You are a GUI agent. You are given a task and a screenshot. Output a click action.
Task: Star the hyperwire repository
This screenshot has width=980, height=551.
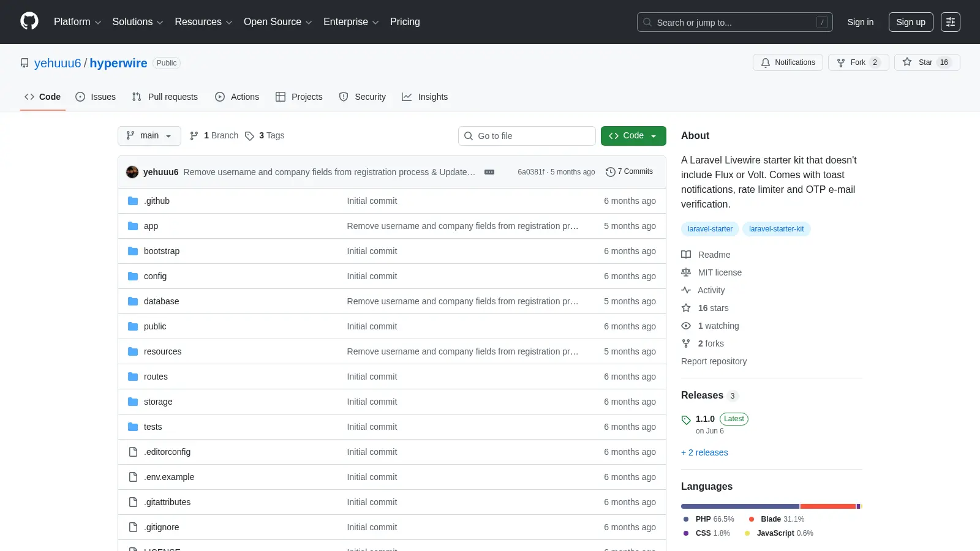pyautogui.click(x=927, y=62)
